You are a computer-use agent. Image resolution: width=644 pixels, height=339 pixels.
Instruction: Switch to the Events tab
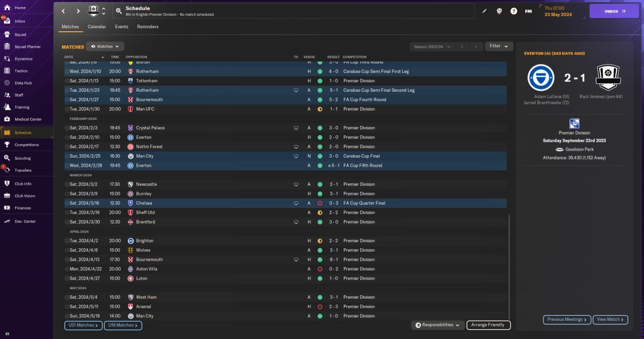coord(121,27)
